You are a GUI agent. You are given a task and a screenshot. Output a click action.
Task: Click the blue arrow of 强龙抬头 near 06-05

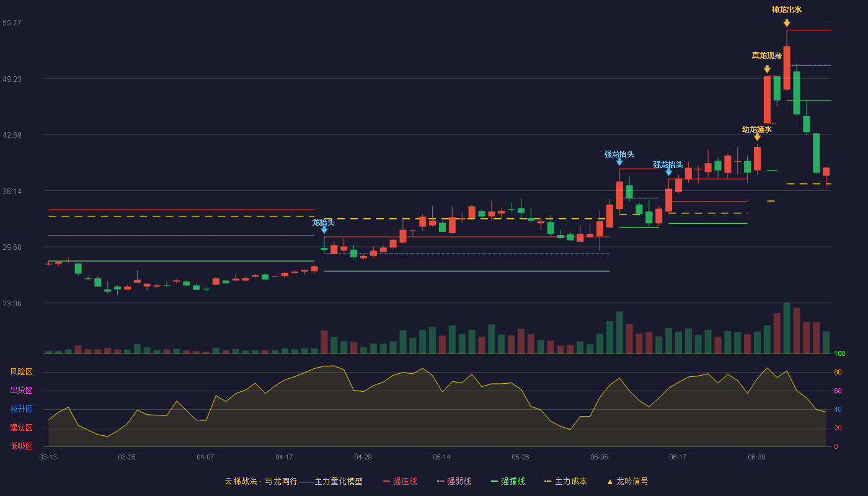pos(619,162)
